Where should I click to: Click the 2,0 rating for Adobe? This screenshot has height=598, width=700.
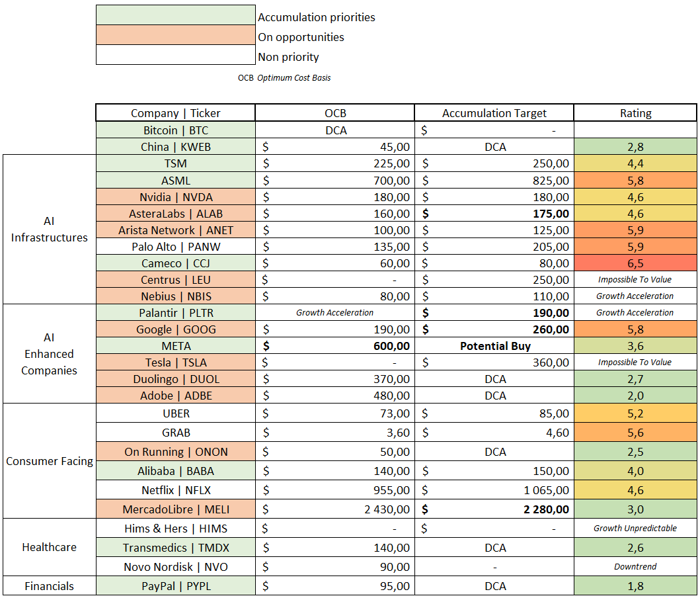tap(635, 395)
